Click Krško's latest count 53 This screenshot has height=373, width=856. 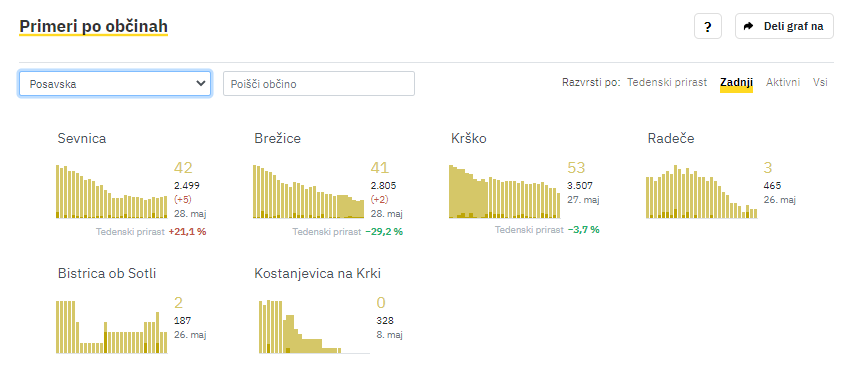tap(576, 168)
